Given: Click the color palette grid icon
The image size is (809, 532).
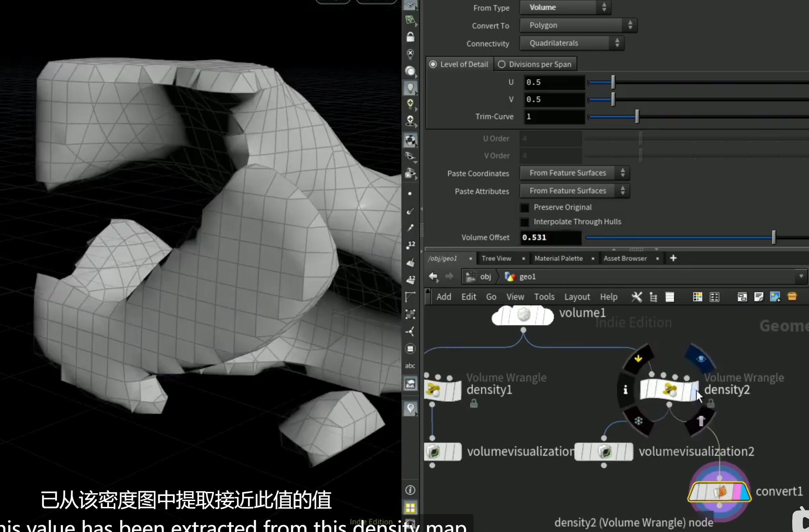Looking at the screenshot, I should [x=697, y=297].
